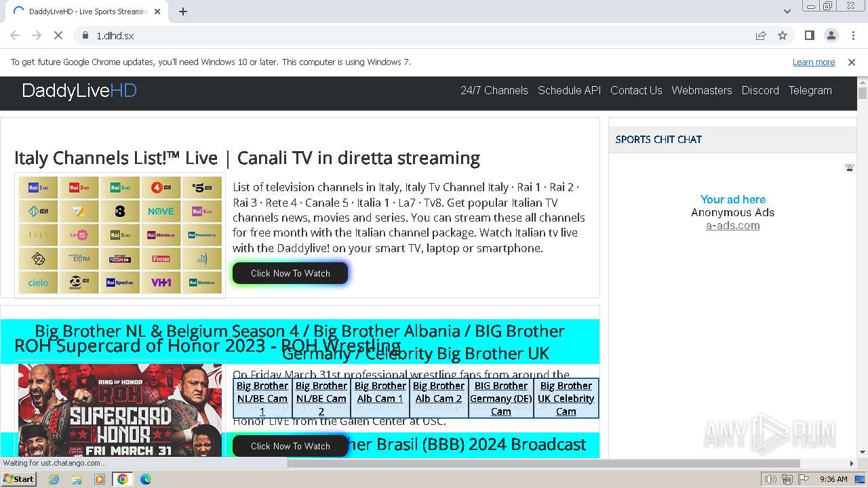This screenshot has width=868, height=488.
Task: Open network status tray icon
Action: (787, 479)
